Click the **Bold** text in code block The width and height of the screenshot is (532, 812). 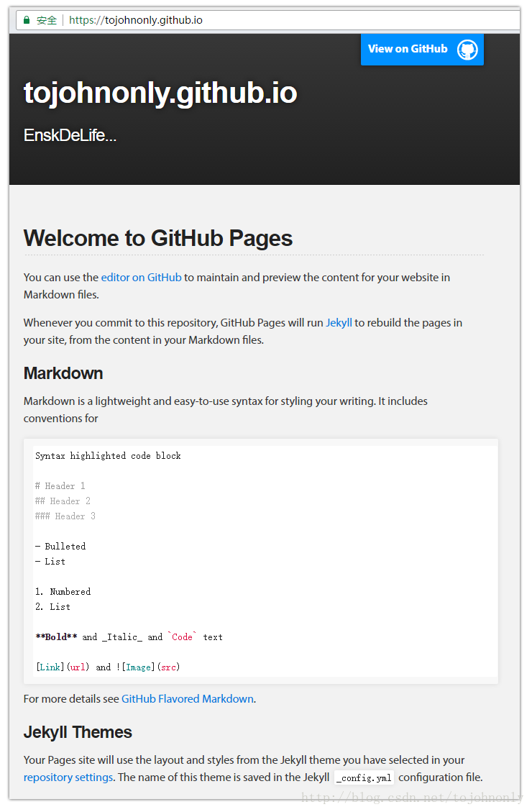click(x=56, y=637)
